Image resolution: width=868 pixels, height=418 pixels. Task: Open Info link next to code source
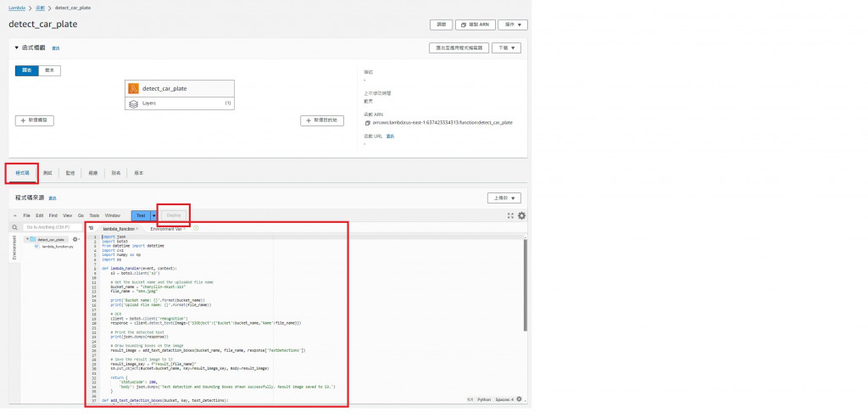53,198
